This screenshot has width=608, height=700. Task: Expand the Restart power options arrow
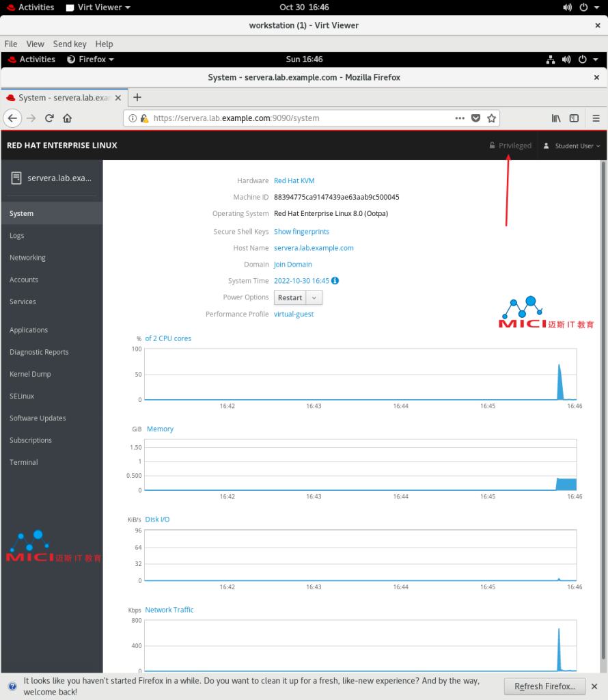click(x=314, y=298)
